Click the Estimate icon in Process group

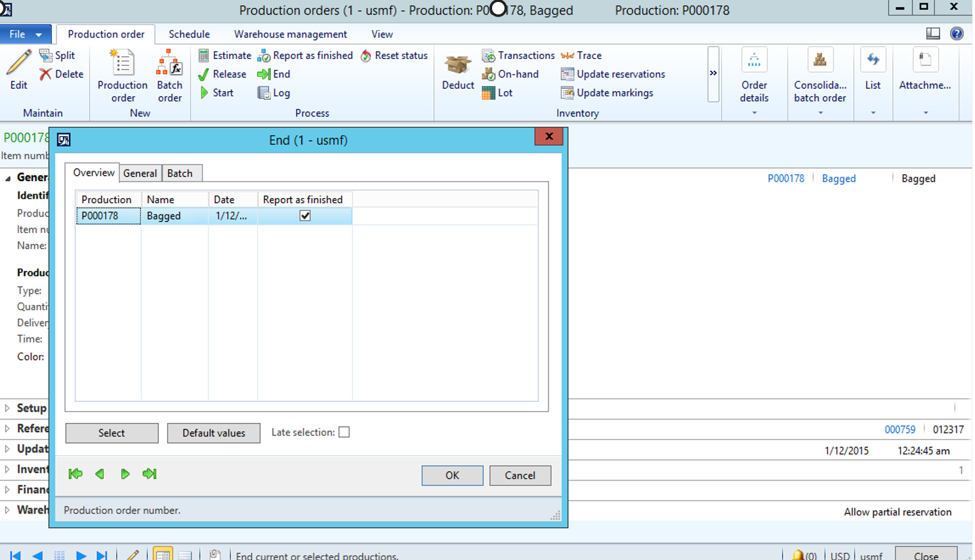pyautogui.click(x=204, y=56)
